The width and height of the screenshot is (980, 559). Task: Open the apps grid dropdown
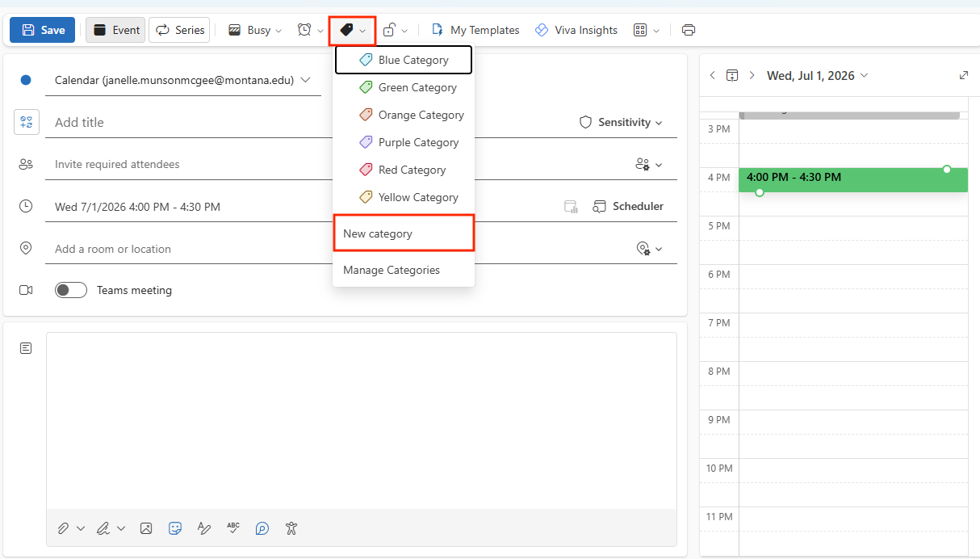pyautogui.click(x=646, y=30)
